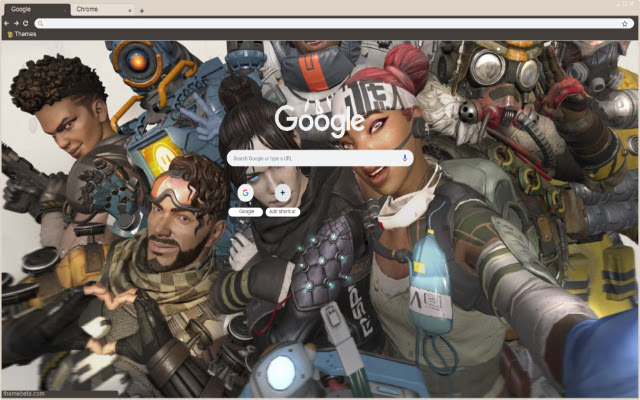The image size is (640, 400).
Task: Click the Themes bookmark favicon
Action: [10, 35]
